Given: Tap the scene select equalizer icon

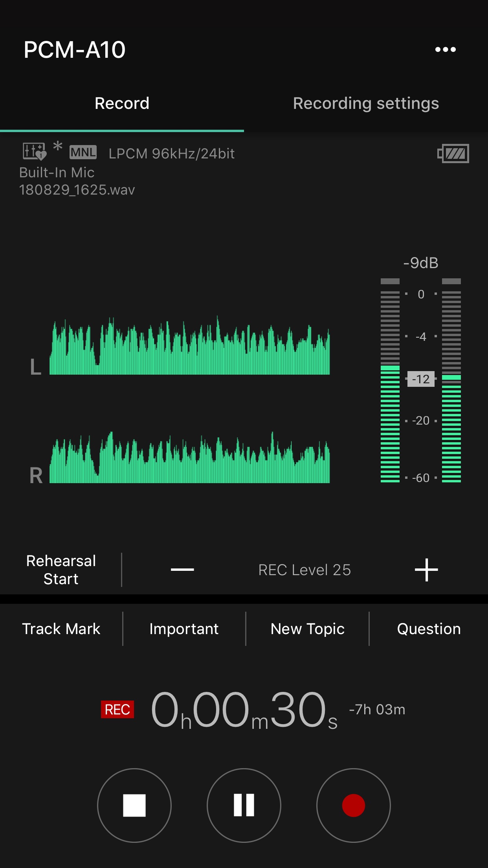Looking at the screenshot, I should 35,151.
